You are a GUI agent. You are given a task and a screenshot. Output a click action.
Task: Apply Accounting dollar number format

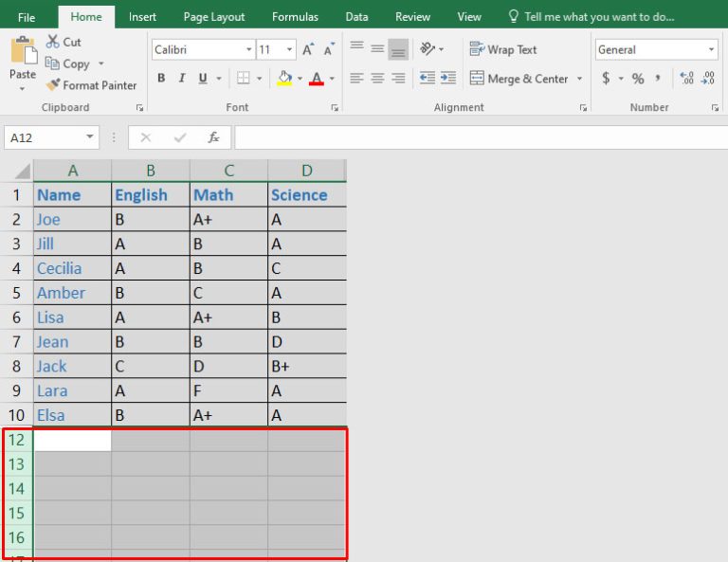point(606,78)
